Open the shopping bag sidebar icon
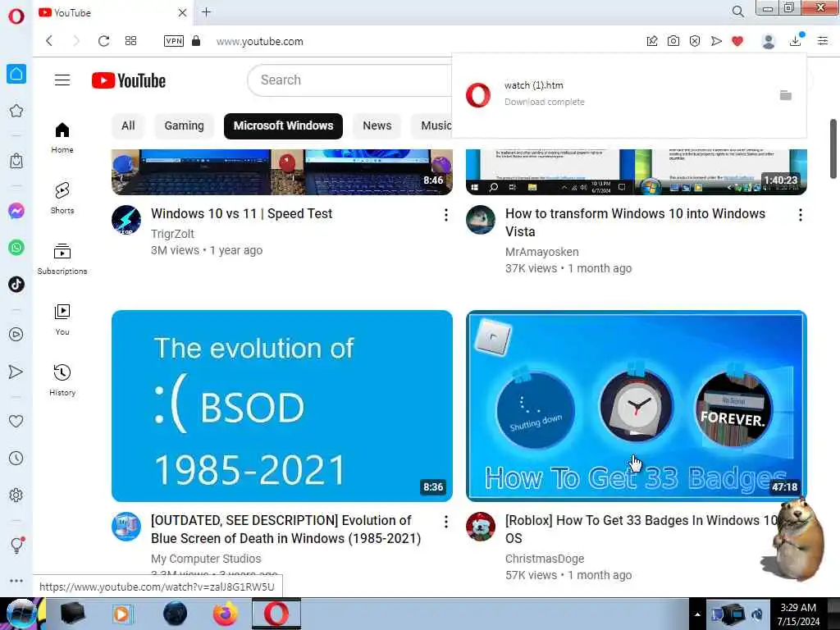840x630 pixels. (16, 161)
